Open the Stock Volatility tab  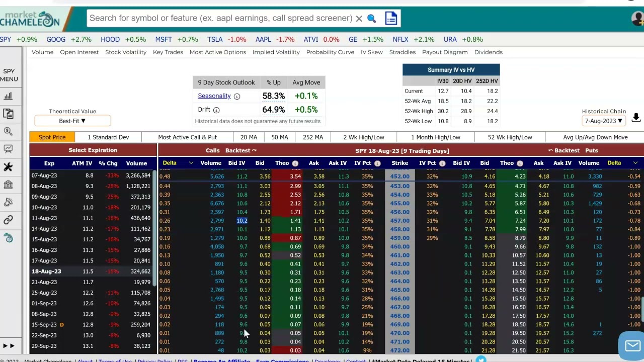pyautogui.click(x=126, y=52)
